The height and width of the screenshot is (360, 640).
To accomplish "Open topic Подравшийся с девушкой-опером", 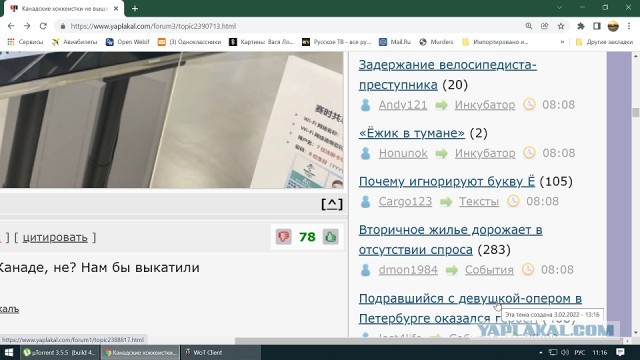I will coord(470,308).
